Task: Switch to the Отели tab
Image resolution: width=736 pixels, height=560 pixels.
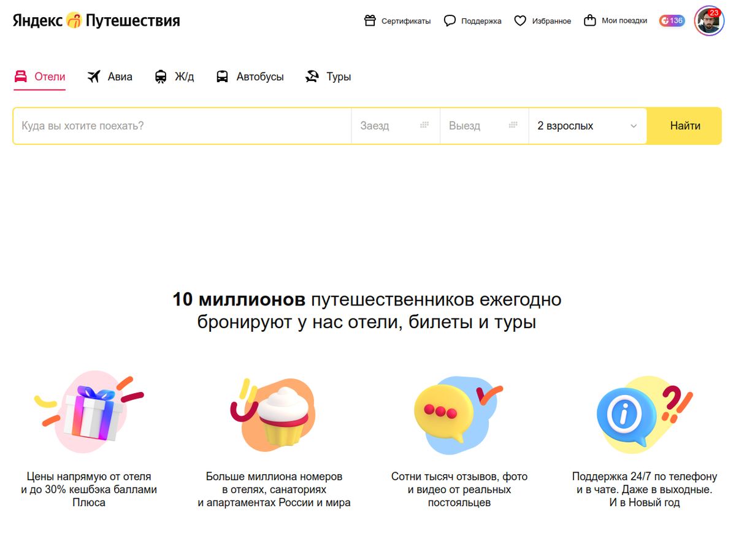Action: click(x=39, y=77)
